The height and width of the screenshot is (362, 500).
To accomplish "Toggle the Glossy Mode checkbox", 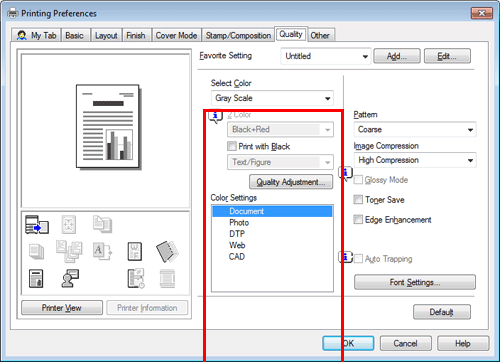I will point(358,180).
